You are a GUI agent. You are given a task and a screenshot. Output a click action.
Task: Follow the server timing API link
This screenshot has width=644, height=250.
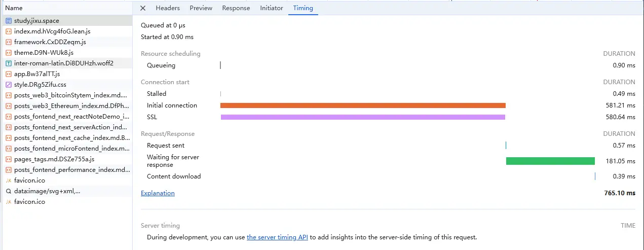pos(277,237)
